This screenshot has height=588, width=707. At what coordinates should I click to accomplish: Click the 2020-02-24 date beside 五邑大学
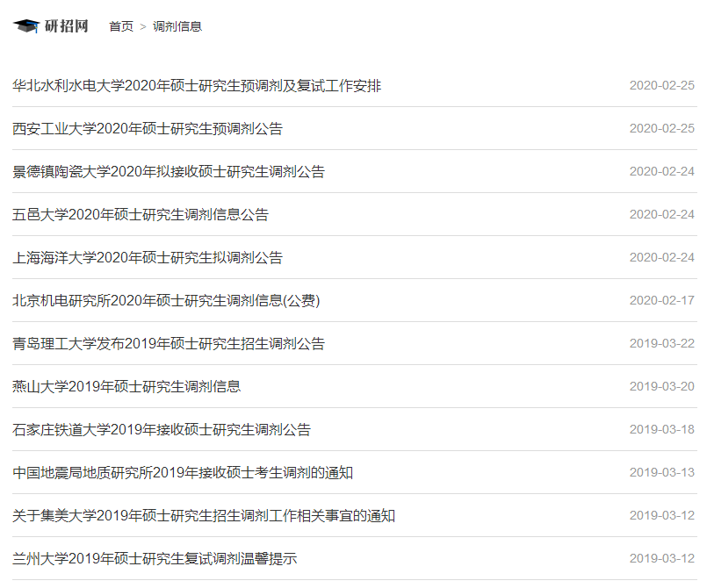662,214
